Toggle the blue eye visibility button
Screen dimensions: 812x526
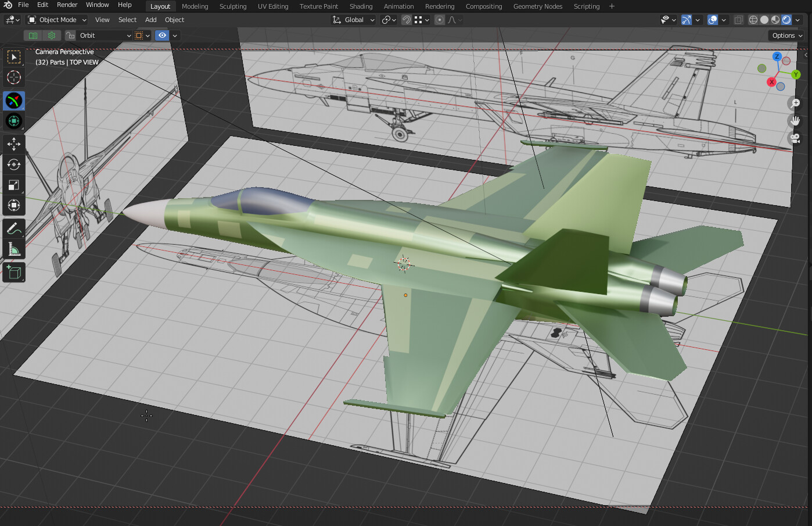pyautogui.click(x=162, y=35)
